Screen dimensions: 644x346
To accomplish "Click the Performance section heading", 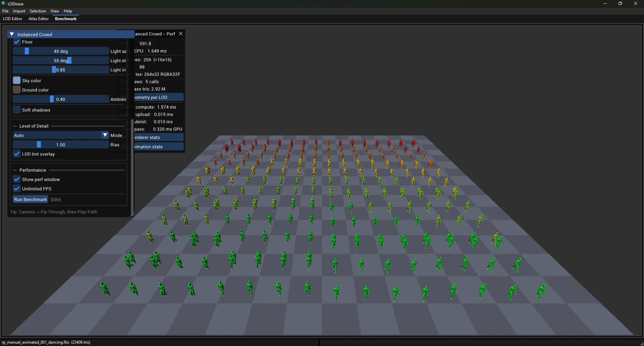I will [x=33, y=170].
